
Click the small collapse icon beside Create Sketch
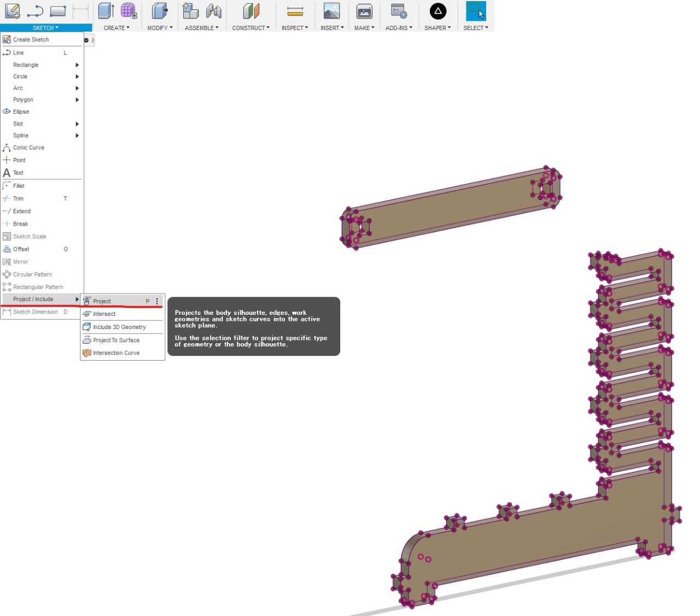(86, 40)
